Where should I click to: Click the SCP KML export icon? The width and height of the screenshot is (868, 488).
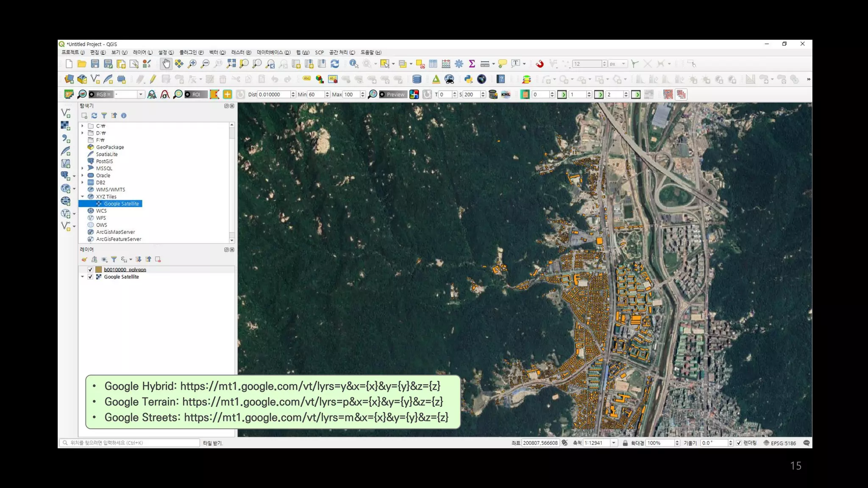(506, 94)
